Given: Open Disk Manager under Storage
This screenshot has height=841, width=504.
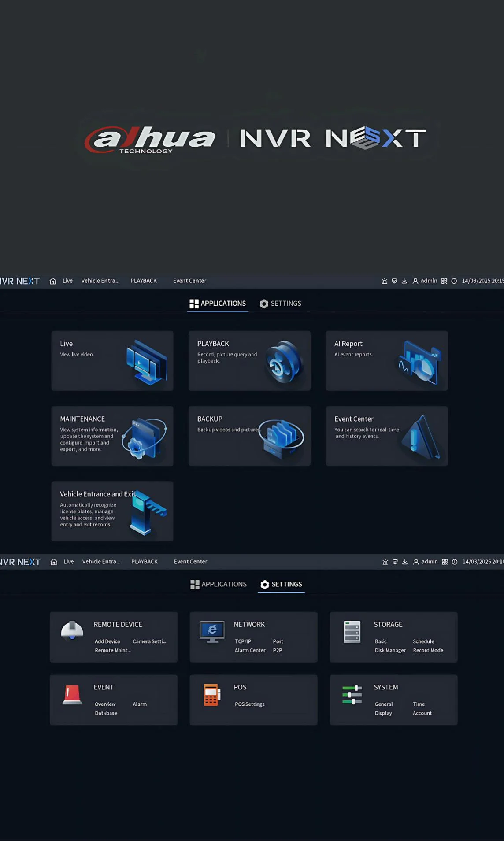Looking at the screenshot, I should 390,650.
